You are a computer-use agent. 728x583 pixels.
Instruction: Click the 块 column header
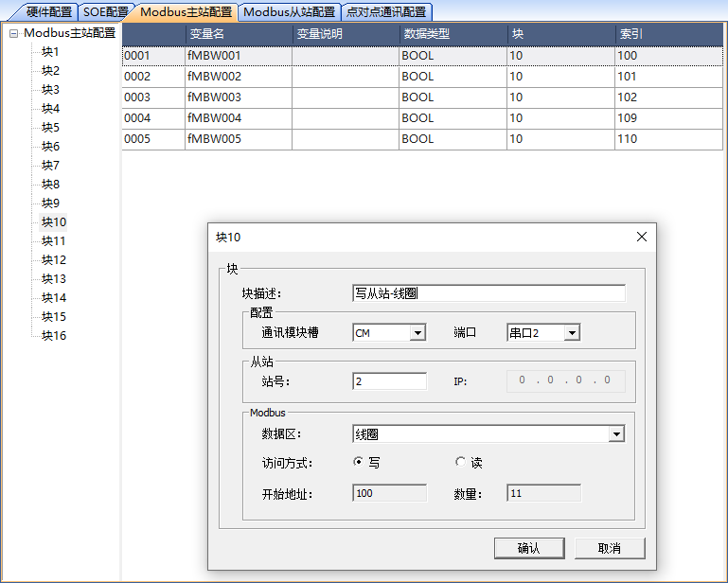click(561, 34)
